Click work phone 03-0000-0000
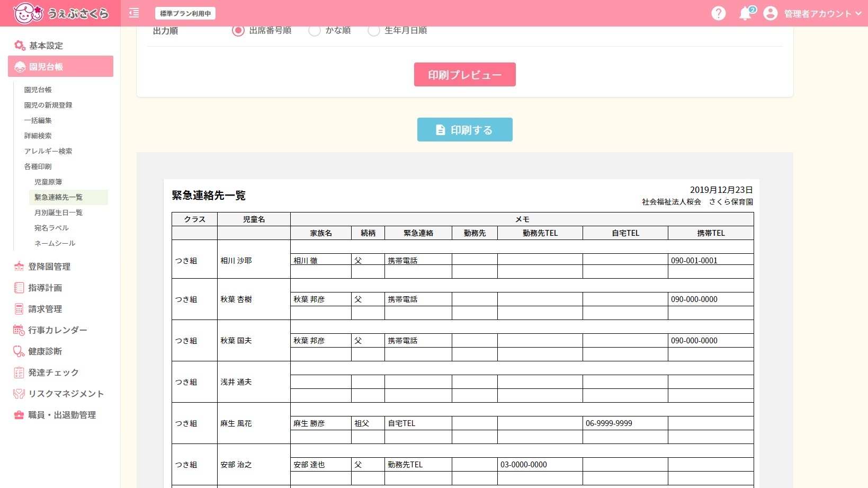Screen dimensions: 868x488 [x=524, y=465]
